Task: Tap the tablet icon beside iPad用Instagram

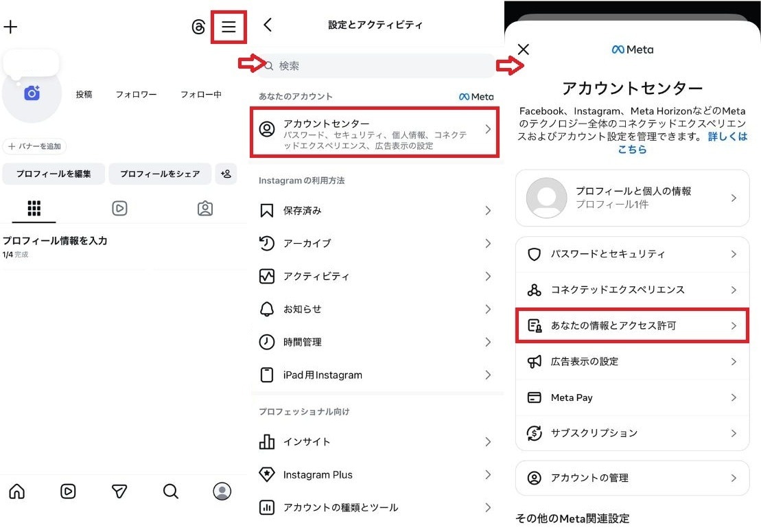Action: [266, 375]
